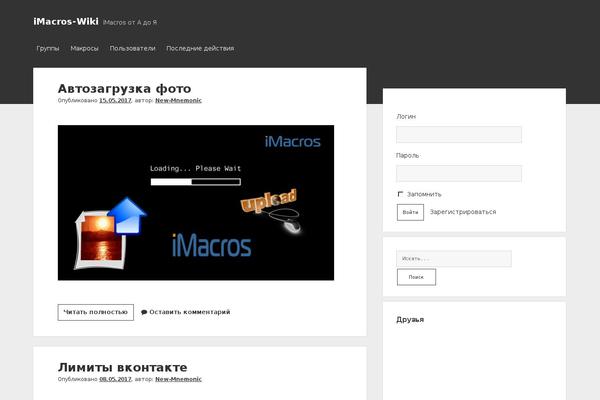Viewport: 600px width, 400px height.
Task: Click the Войти button
Action: (410, 212)
